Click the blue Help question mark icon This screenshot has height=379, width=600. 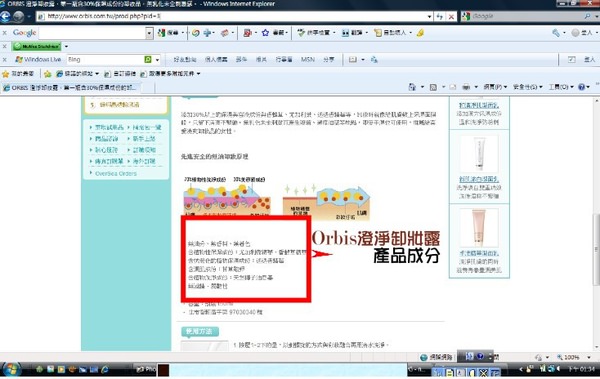(582, 87)
